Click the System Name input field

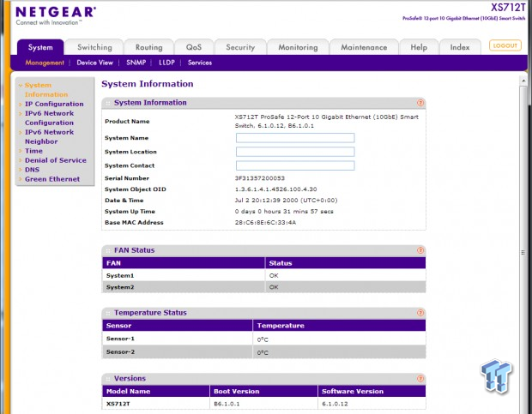click(x=295, y=138)
